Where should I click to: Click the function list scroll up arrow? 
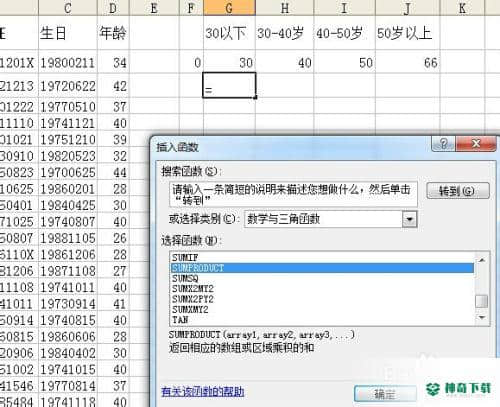pos(482,259)
